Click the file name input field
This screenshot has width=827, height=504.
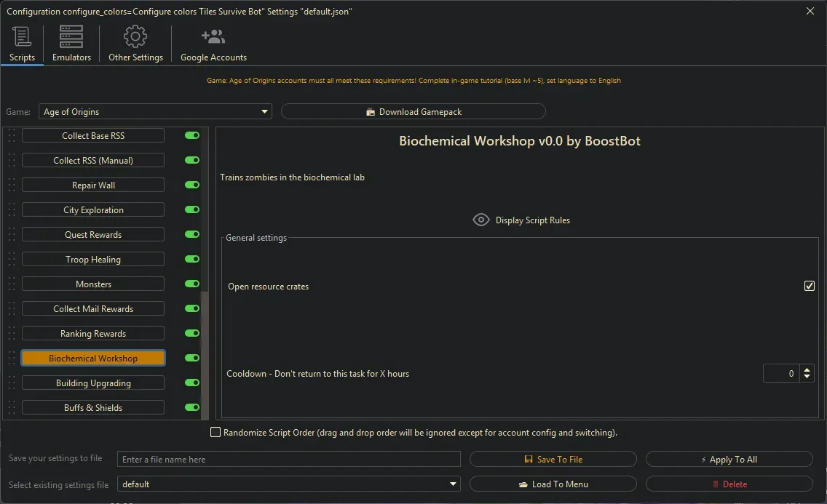point(289,460)
